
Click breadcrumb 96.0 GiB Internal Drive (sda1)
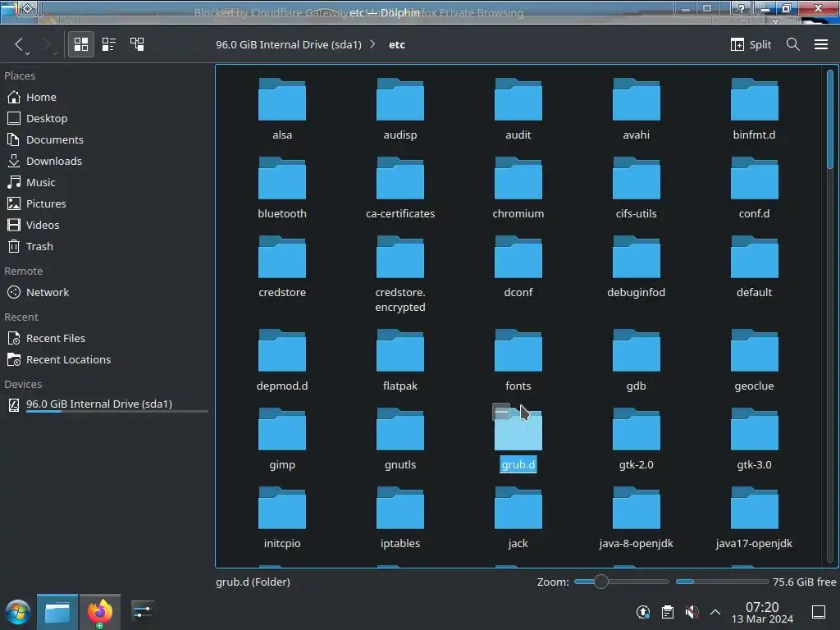click(x=288, y=44)
